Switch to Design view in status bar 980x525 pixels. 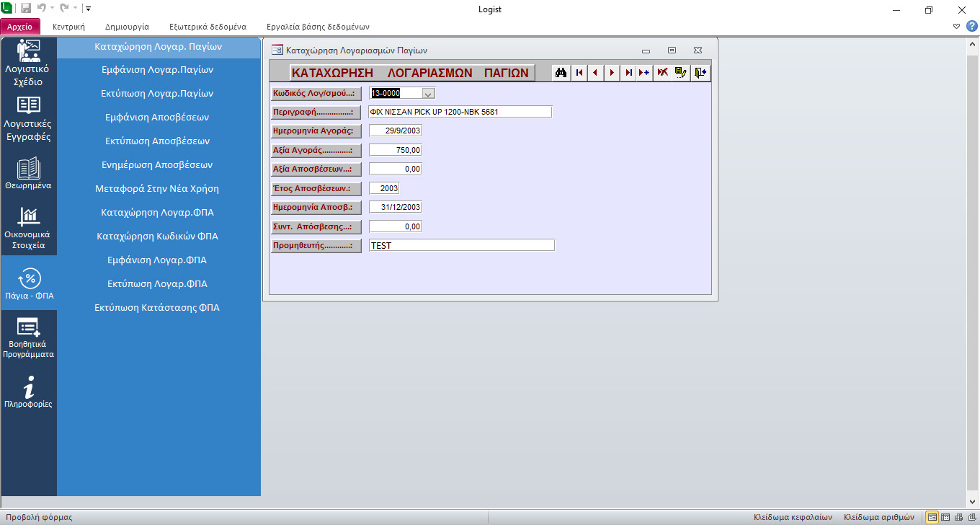[971, 517]
